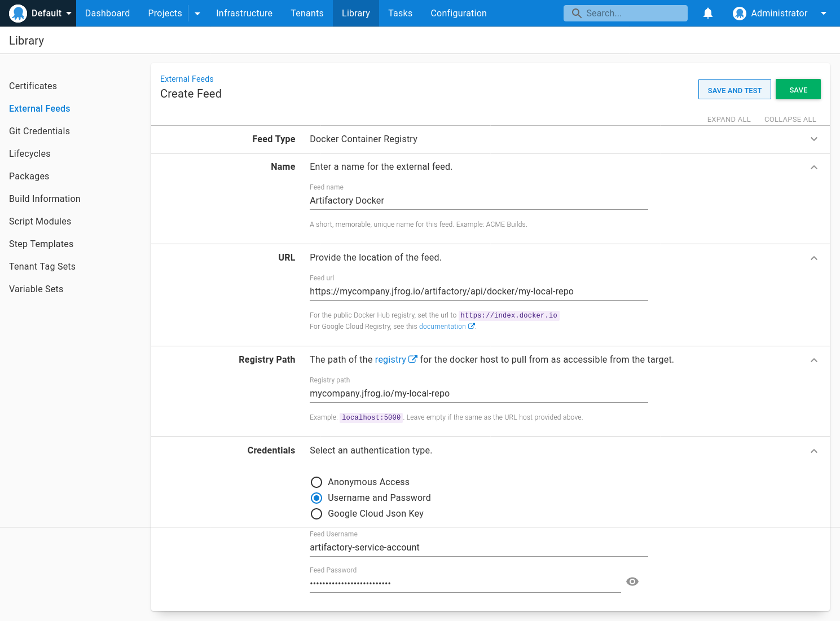
Task: Click the SAVE AND TEST button
Action: [x=735, y=89]
